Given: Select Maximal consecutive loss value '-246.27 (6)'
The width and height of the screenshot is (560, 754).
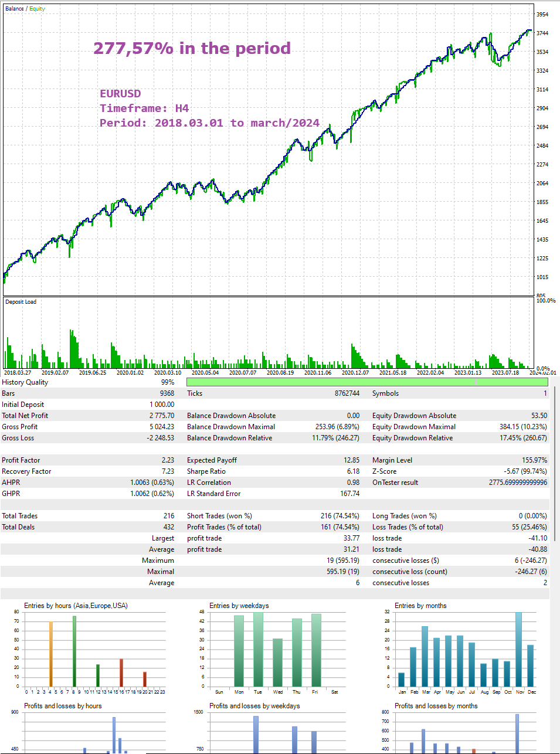Looking at the screenshot, I should coord(531,572).
